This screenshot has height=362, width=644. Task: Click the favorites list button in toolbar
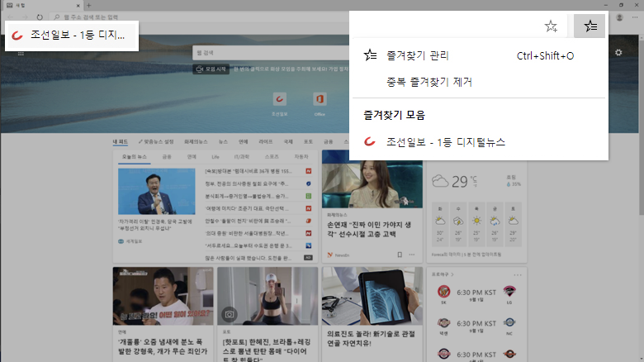click(590, 26)
